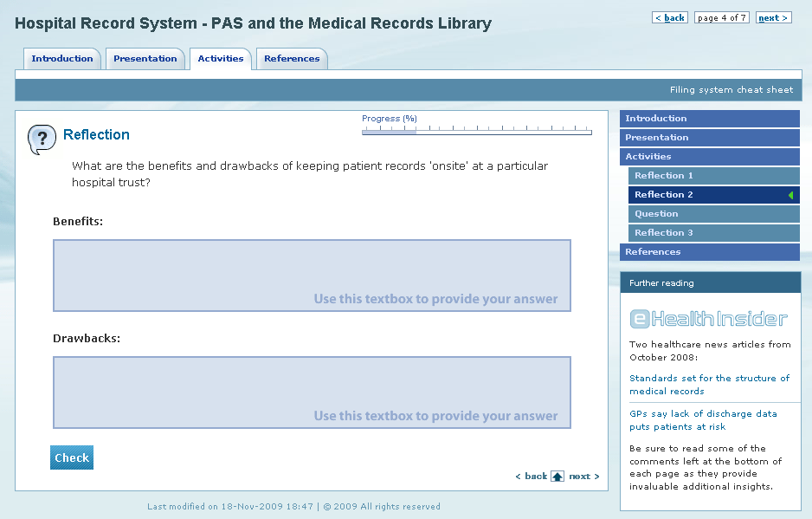Open Filing system cheat sheet link
This screenshot has height=519, width=812.
point(731,90)
